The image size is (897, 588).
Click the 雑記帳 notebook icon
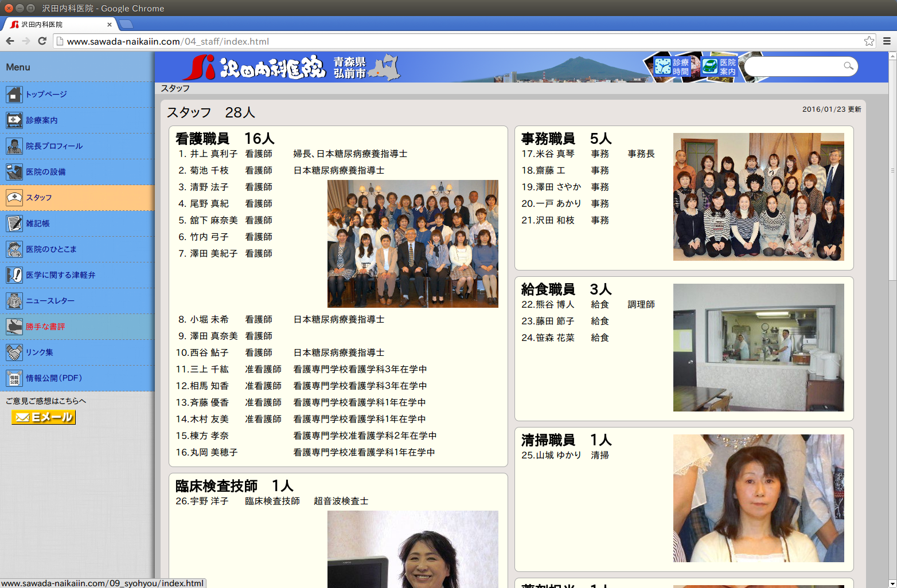[14, 224]
